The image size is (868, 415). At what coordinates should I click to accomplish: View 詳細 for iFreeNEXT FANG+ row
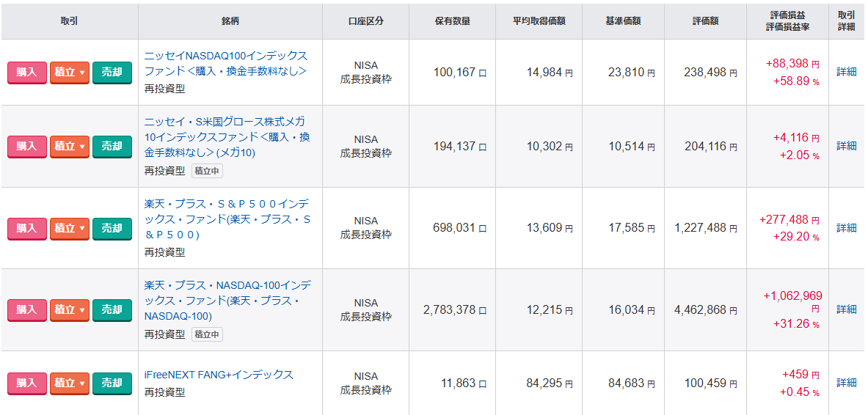[x=846, y=383]
